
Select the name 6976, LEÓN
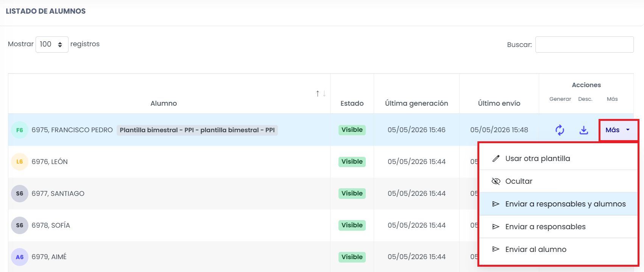tap(50, 162)
